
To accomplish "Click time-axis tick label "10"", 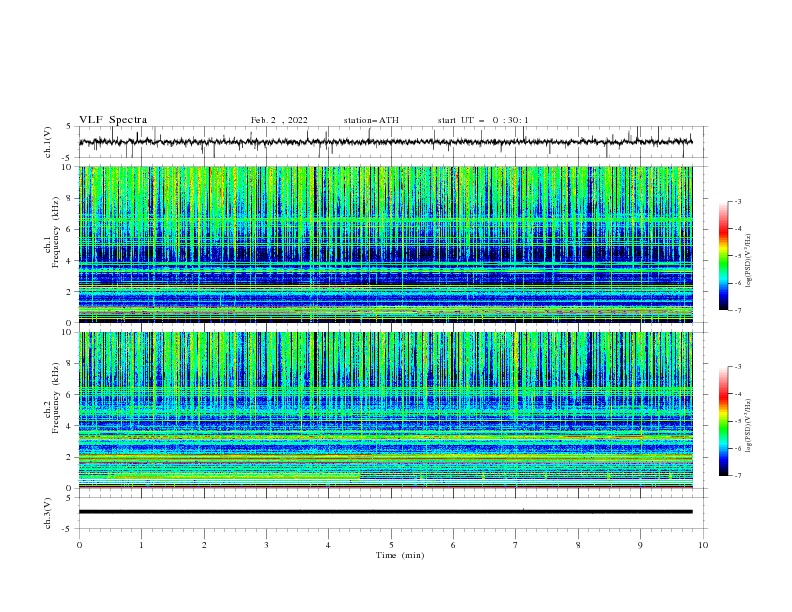I will pos(703,545).
